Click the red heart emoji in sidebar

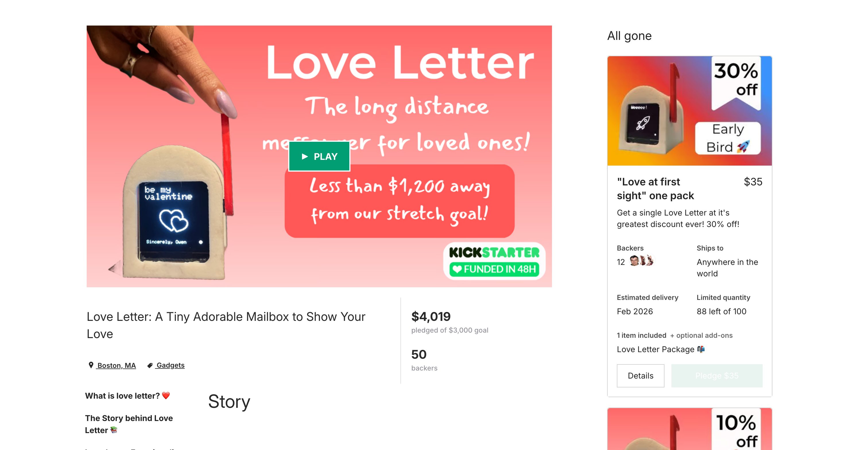(166, 395)
